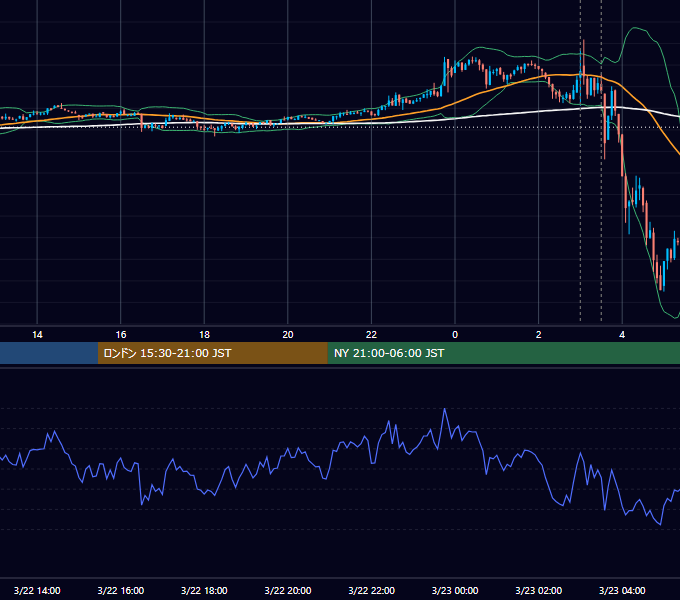Click the 3/22 14:00 time label
The image size is (680, 600).
pyautogui.click(x=37, y=590)
